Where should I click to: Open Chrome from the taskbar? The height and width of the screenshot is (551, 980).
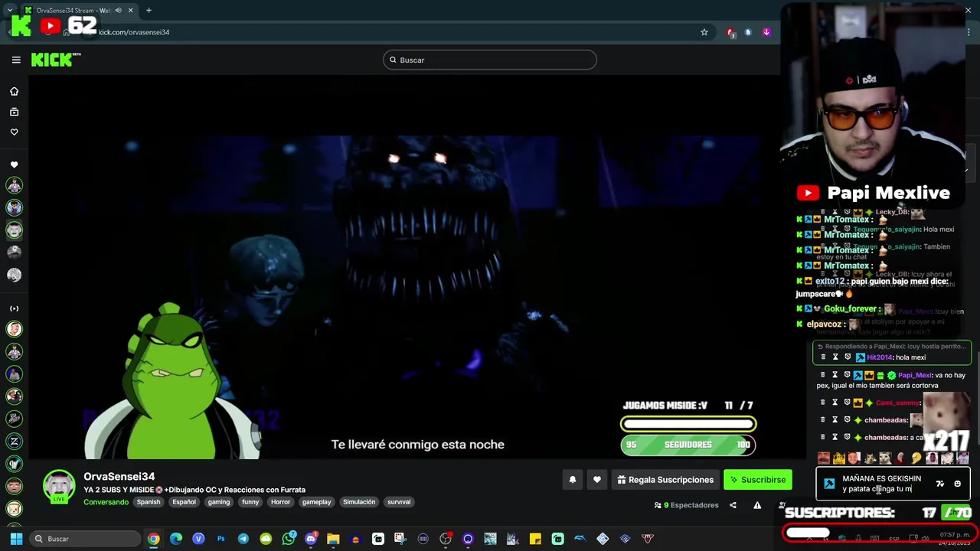154,539
